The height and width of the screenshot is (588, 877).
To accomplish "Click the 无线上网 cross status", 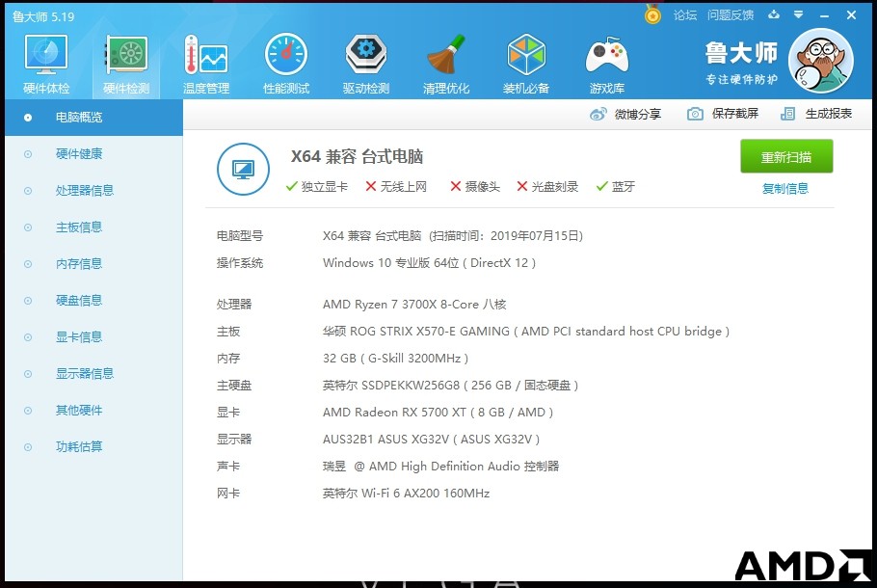I will click(x=396, y=187).
